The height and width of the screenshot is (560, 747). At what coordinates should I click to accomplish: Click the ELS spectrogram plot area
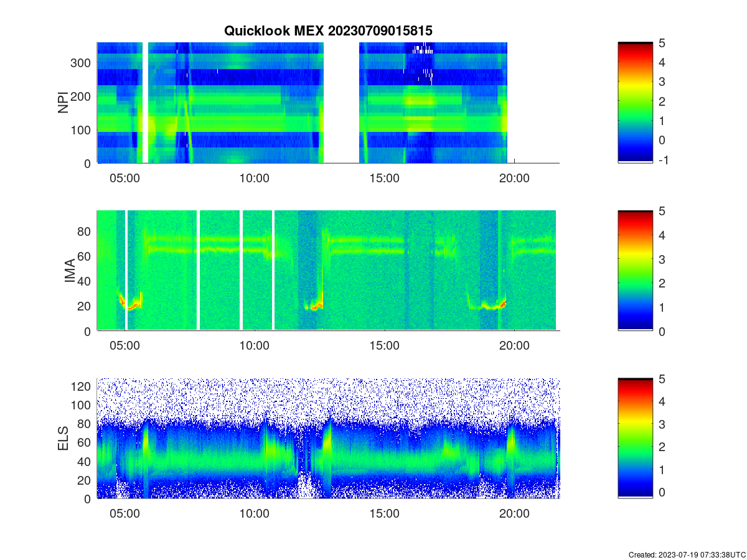pos(328,438)
